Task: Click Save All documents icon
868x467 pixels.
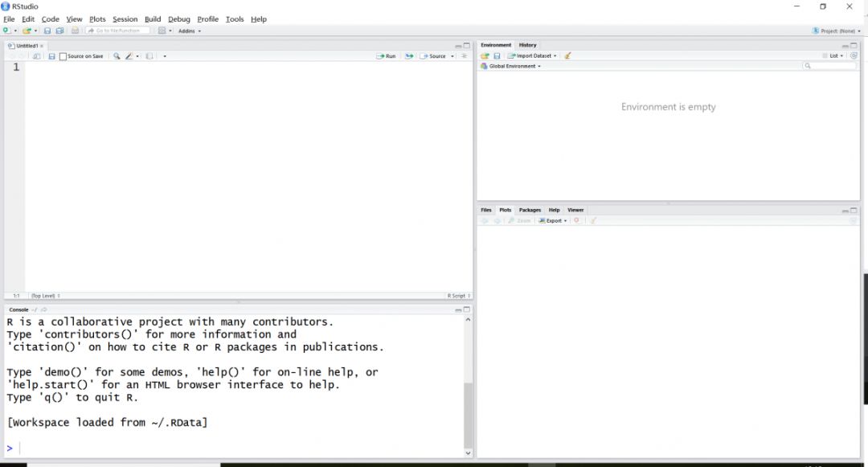Action: coord(59,31)
